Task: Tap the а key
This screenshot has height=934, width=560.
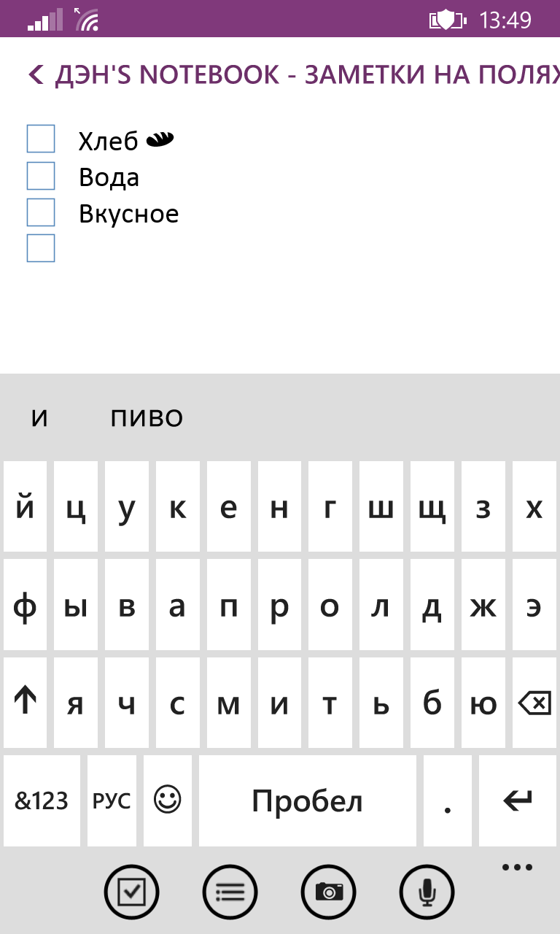Action: (178, 605)
